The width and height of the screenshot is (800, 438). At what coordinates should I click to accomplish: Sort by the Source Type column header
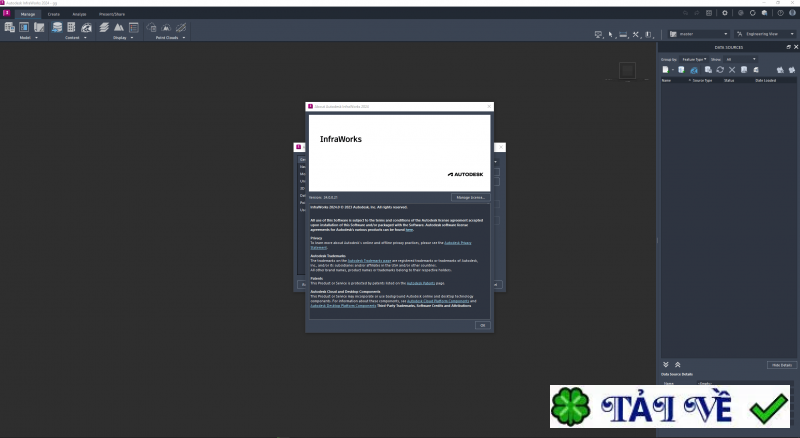702,81
